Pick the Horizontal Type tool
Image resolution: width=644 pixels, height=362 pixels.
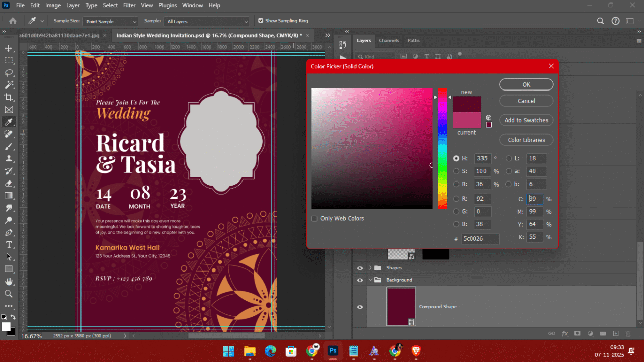[9, 245]
